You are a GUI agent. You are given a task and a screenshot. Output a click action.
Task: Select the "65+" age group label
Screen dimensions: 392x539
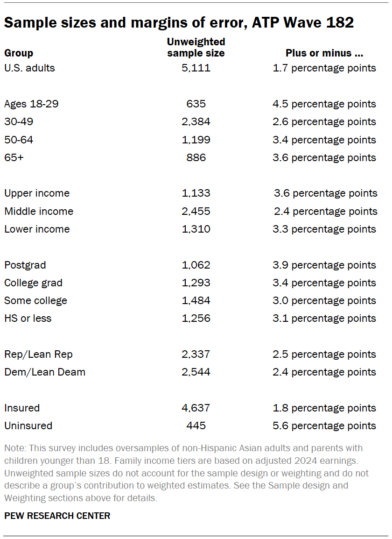[14, 158]
